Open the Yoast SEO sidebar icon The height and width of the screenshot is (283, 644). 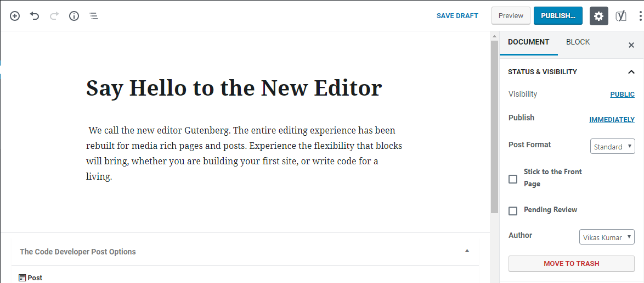pos(621,16)
